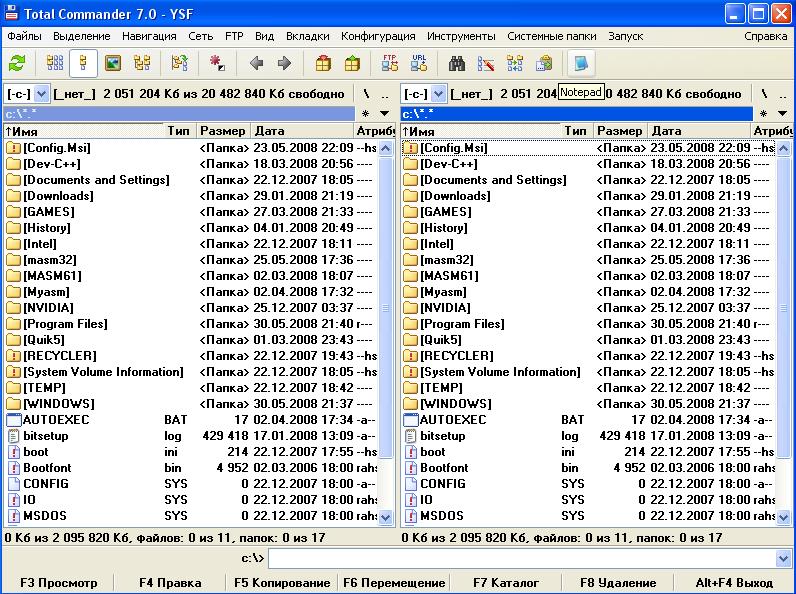Launch Notepad from the toolbar
Viewport: 796px width, 594px height.
(581, 63)
